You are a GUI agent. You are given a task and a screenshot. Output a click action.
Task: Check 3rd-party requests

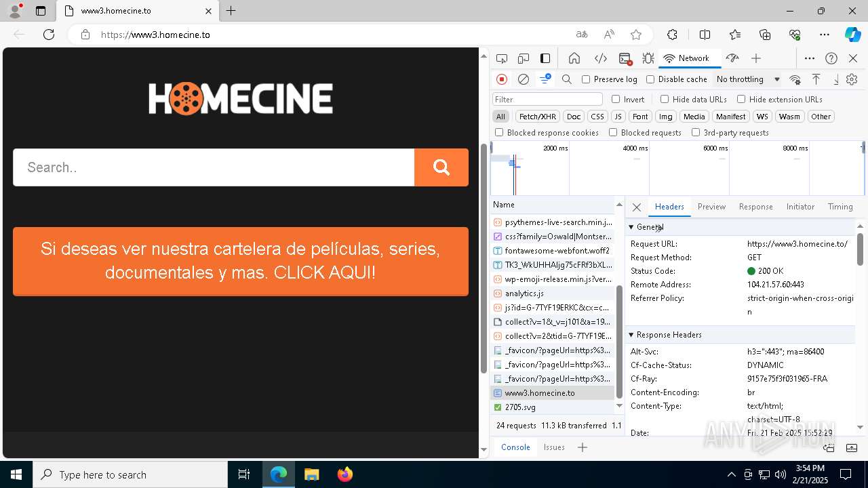tap(696, 133)
